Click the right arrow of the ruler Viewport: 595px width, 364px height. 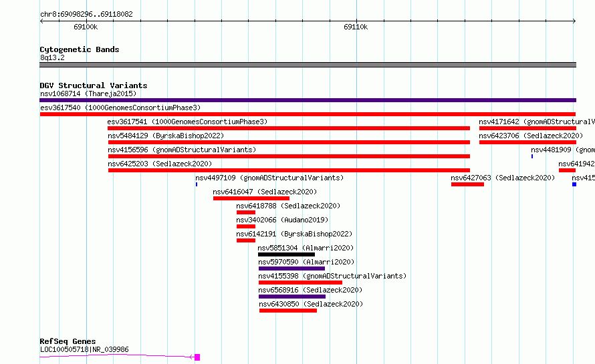(574, 21)
